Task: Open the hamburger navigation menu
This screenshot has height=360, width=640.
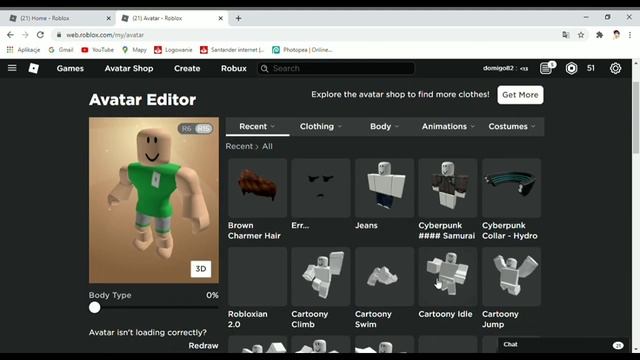Action: pos(12,68)
